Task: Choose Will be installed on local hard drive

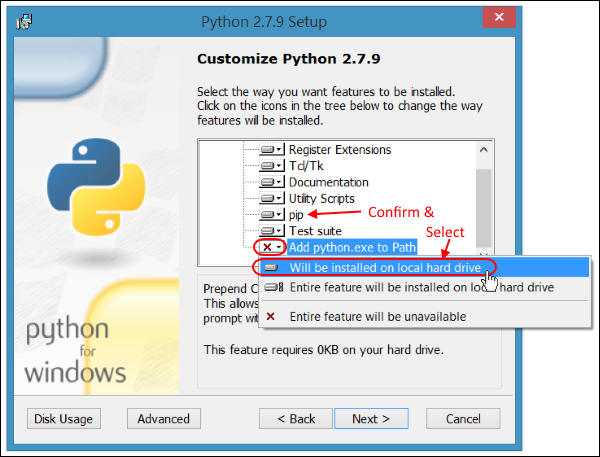Action: (424, 267)
